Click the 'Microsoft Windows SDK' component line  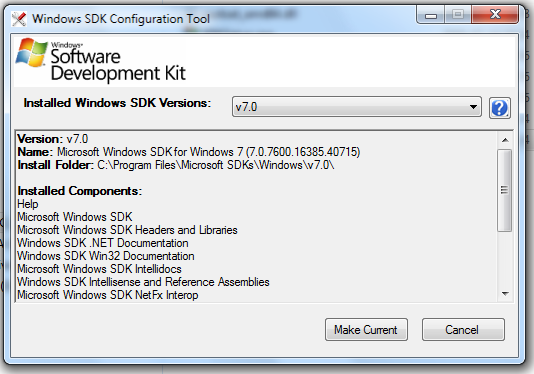75,217
